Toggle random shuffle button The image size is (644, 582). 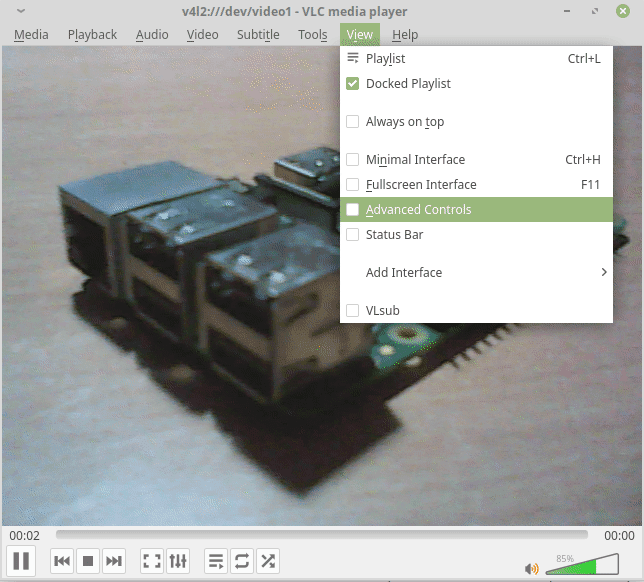[268, 561]
